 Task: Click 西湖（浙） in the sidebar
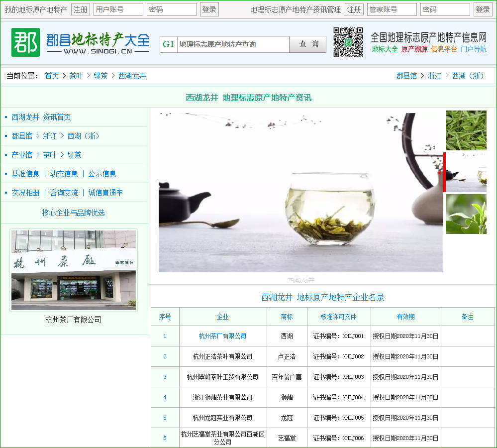click(x=84, y=136)
